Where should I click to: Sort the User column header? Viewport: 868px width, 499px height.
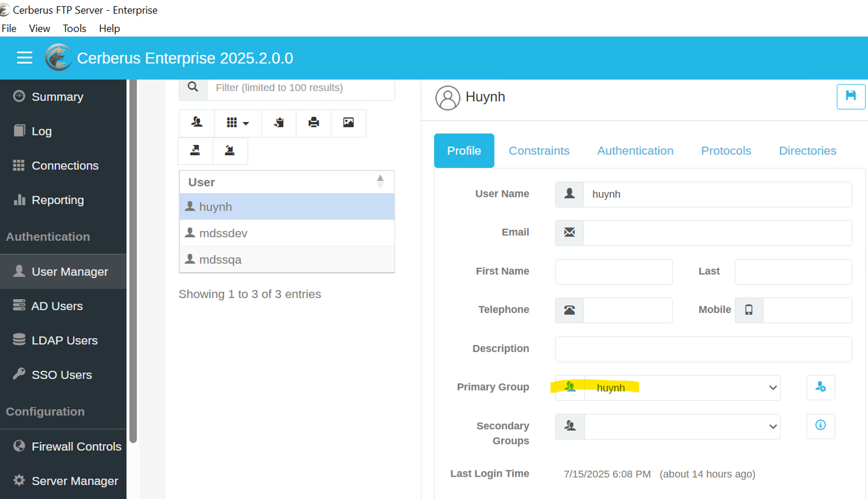[x=287, y=182]
